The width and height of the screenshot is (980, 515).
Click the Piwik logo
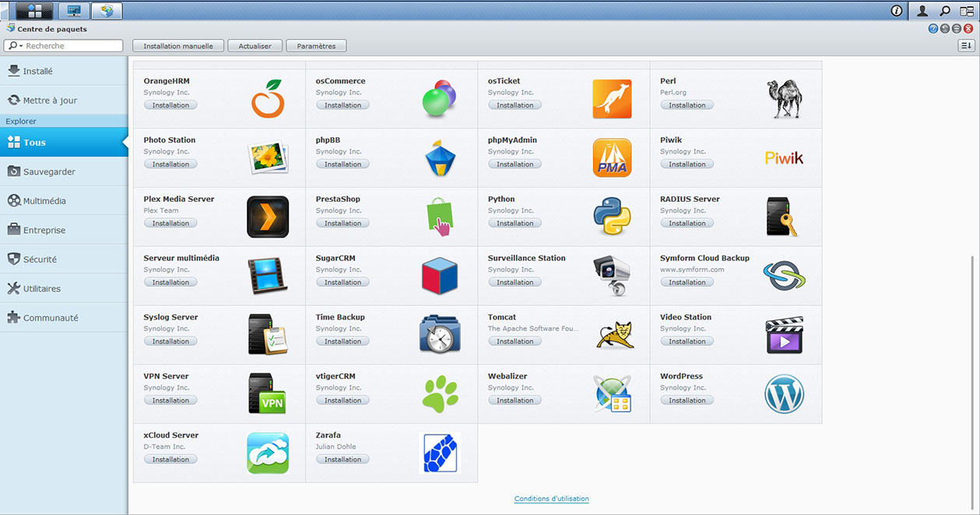click(784, 158)
